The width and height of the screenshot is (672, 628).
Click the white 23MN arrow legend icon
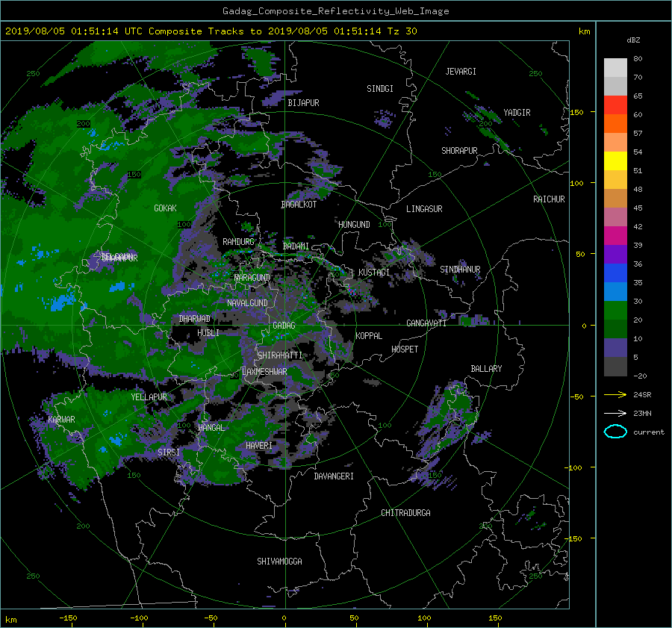(615, 413)
